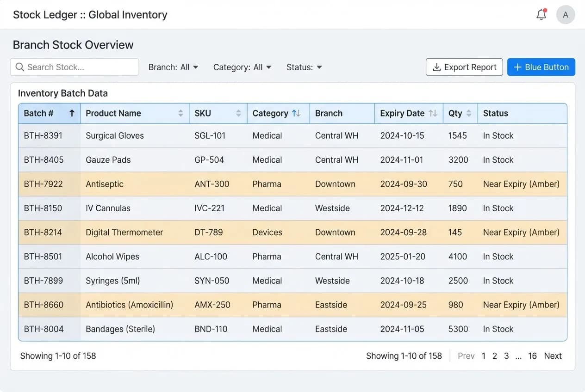Select batch BTH-7922
585x392 pixels.
tap(43, 184)
